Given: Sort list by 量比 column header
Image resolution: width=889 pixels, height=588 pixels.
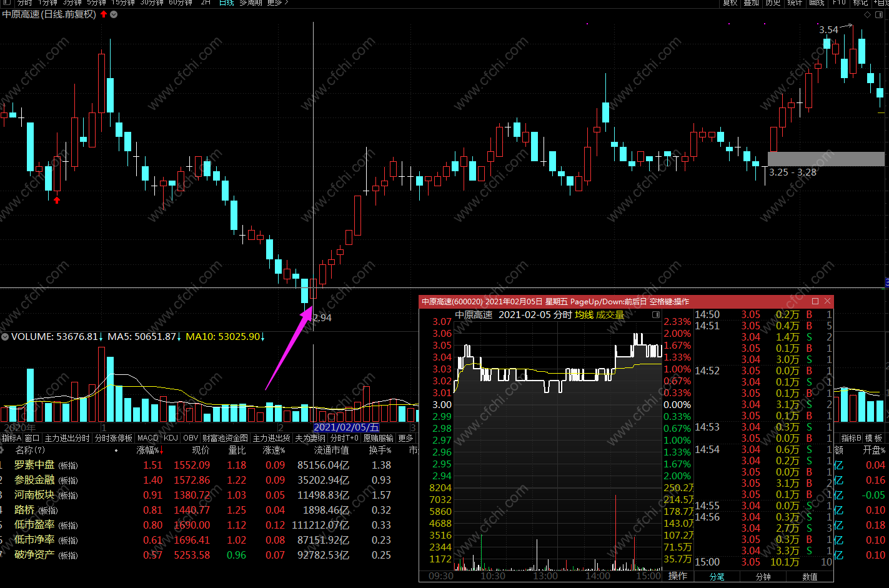Looking at the screenshot, I should 237,450.
